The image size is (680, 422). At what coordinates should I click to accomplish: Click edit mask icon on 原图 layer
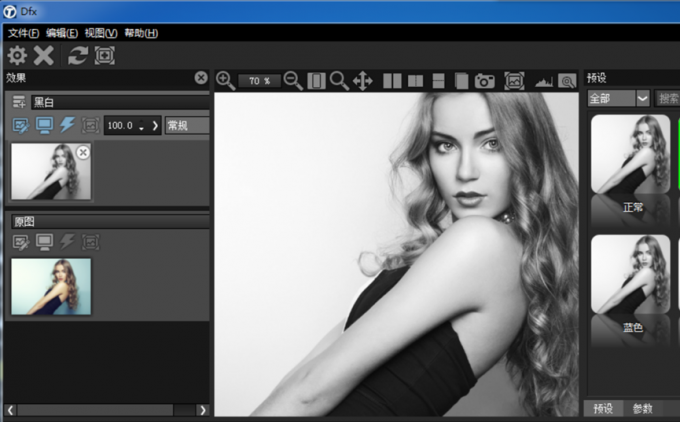pyautogui.click(x=21, y=242)
